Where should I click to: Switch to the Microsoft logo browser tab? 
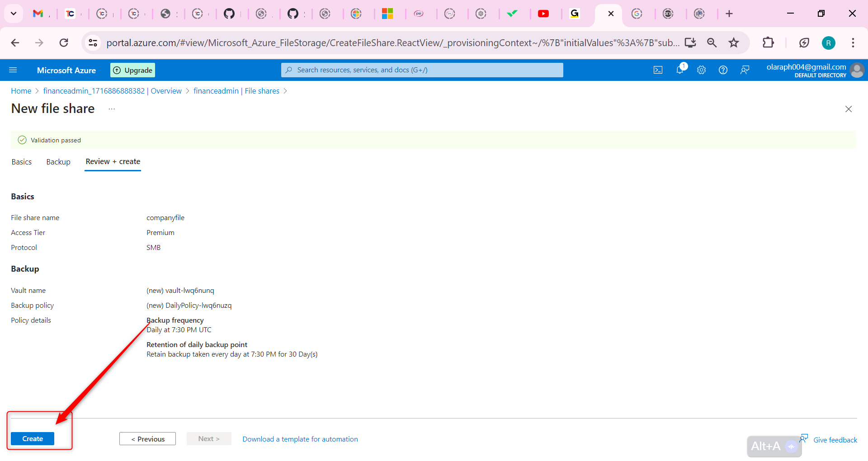point(387,14)
